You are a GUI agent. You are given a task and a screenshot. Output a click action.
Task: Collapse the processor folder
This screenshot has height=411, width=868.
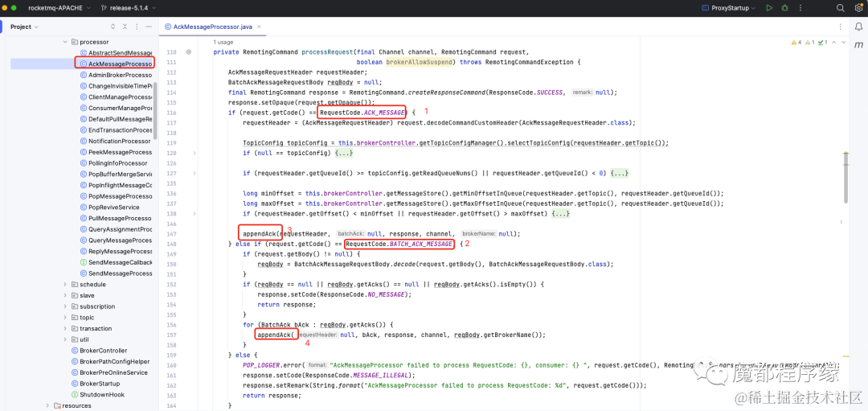coord(65,42)
